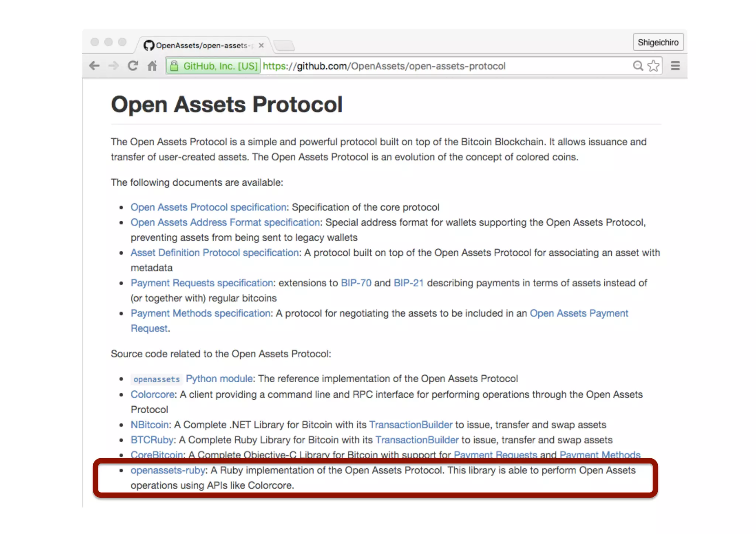756x534 pixels.
Task: Bookmark page with the star icon
Action: coord(653,66)
